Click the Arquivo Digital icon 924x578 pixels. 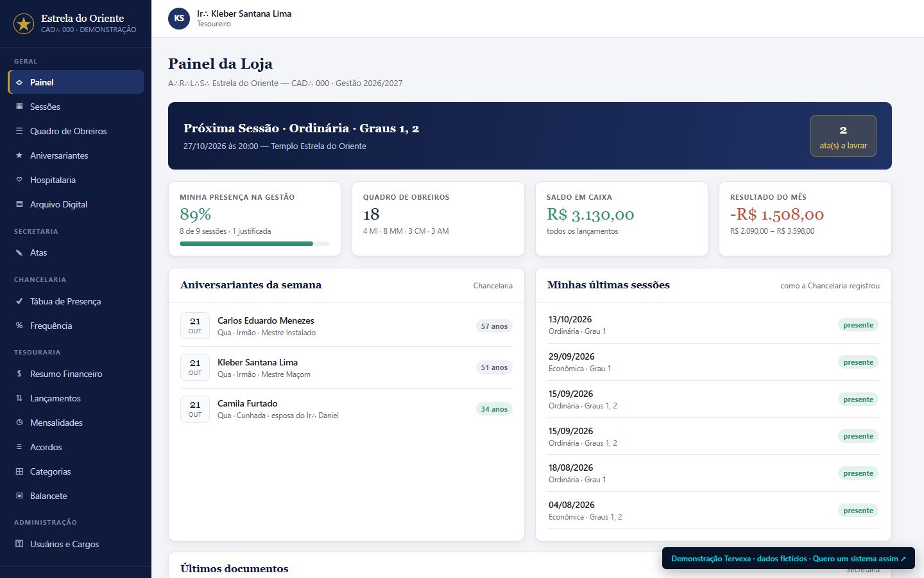[19, 204]
